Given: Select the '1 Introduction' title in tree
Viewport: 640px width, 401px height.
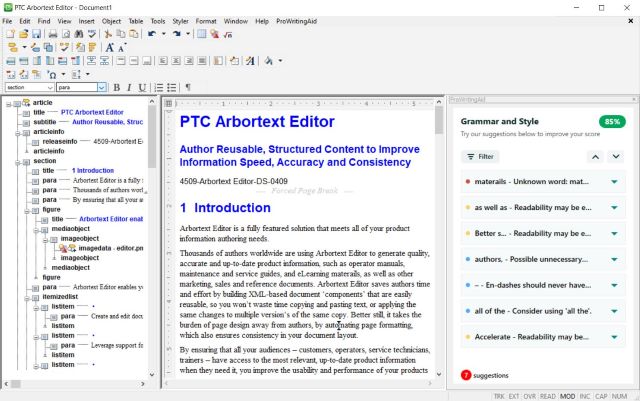Looking at the screenshot, I should point(93,171).
